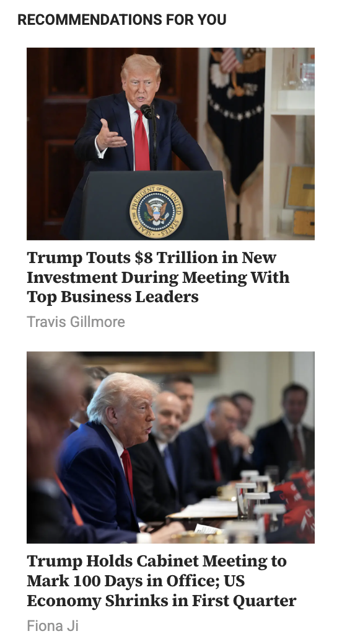Click the dark flag beside the podium
The height and width of the screenshot is (644, 342).
click(x=235, y=119)
